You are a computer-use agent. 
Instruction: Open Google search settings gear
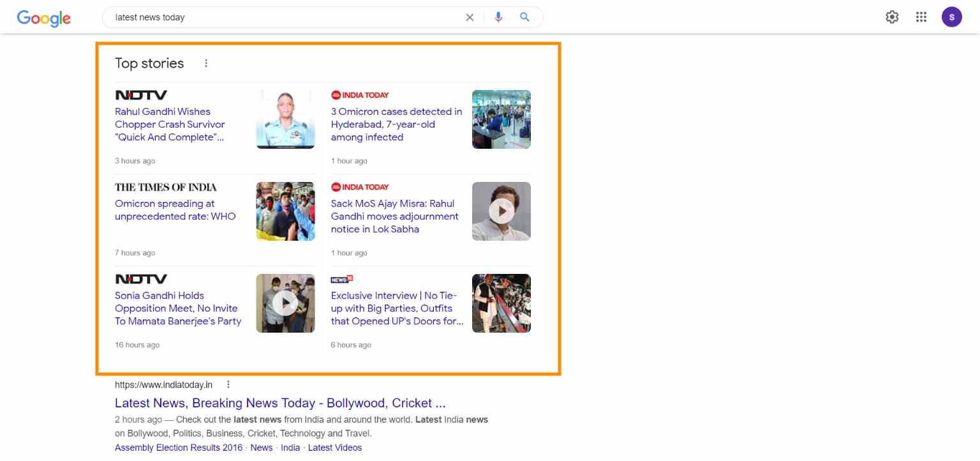click(892, 17)
